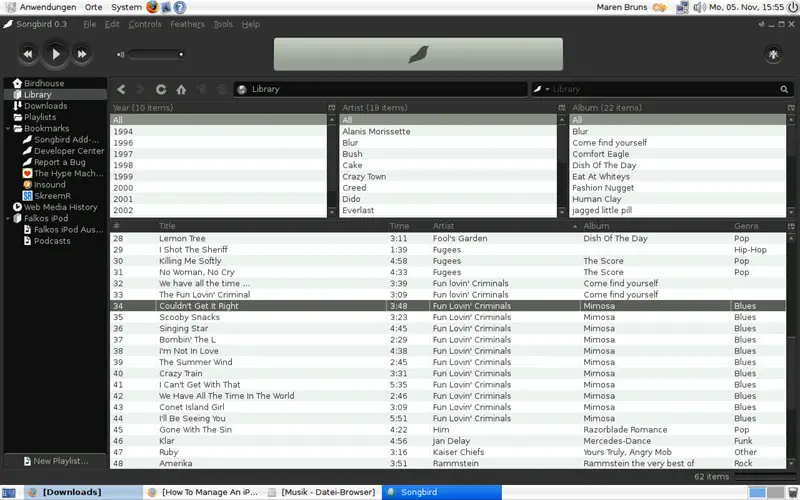Open the Help menu
Screen dimensions: 800x500
click(251, 24)
